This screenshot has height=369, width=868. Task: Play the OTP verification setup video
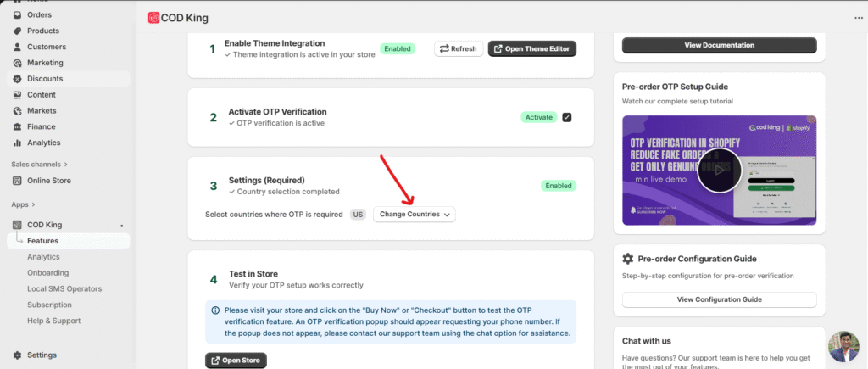(720, 170)
